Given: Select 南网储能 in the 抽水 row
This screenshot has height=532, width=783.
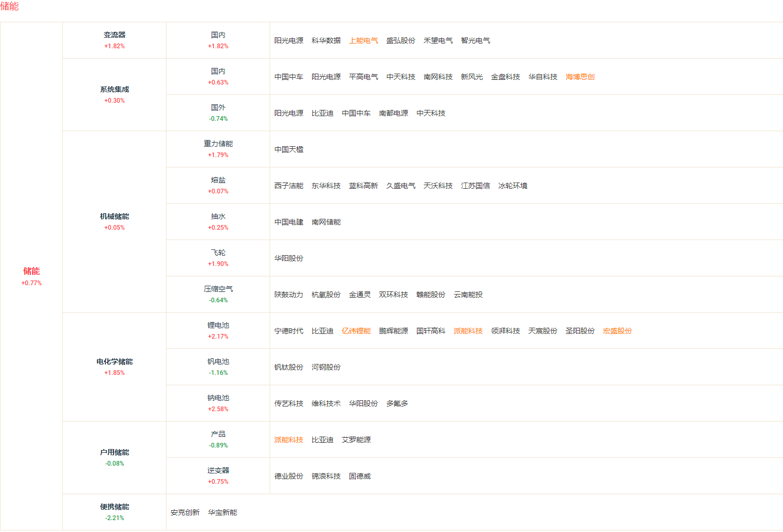Looking at the screenshot, I should coord(326,222).
